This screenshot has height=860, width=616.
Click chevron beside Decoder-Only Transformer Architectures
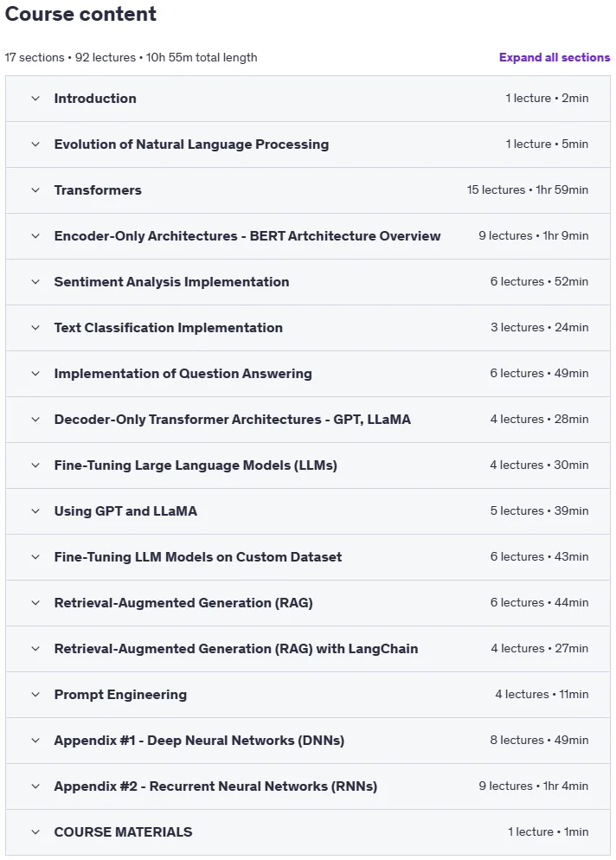[35, 420]
